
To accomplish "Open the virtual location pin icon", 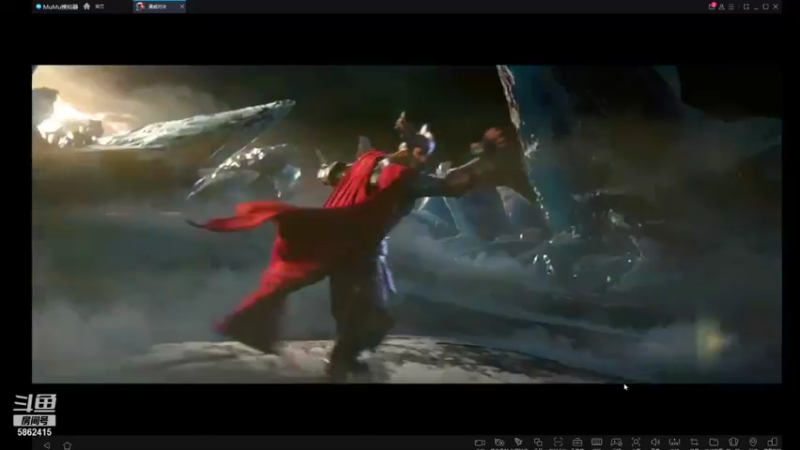I will coord(753,442).
